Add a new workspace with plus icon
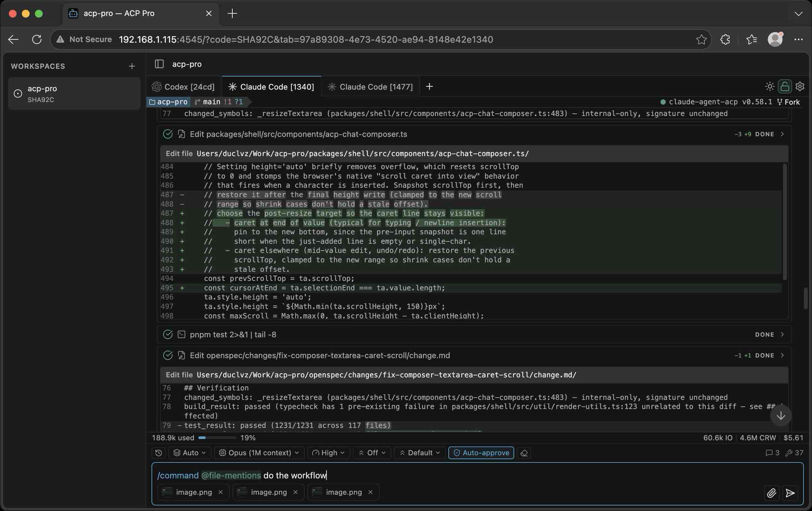Viewport: 812px width, 511px height. 132,66
